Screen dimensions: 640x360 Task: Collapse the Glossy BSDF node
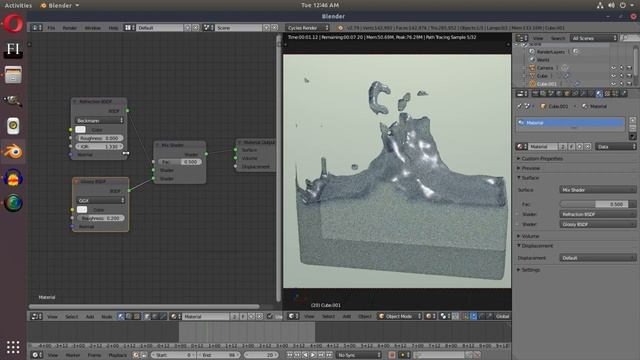click(76, 181)
